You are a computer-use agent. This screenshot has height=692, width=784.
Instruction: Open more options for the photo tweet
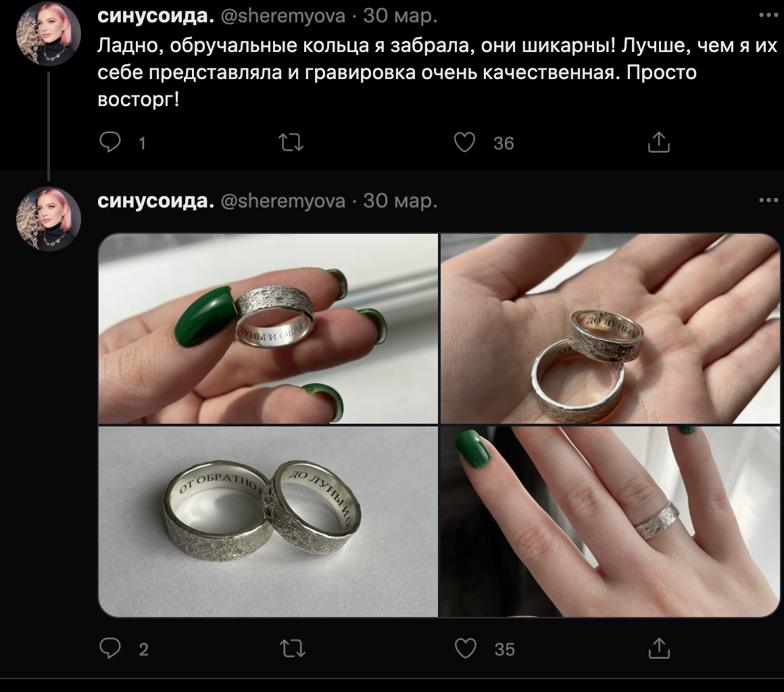tap(768, 201)
